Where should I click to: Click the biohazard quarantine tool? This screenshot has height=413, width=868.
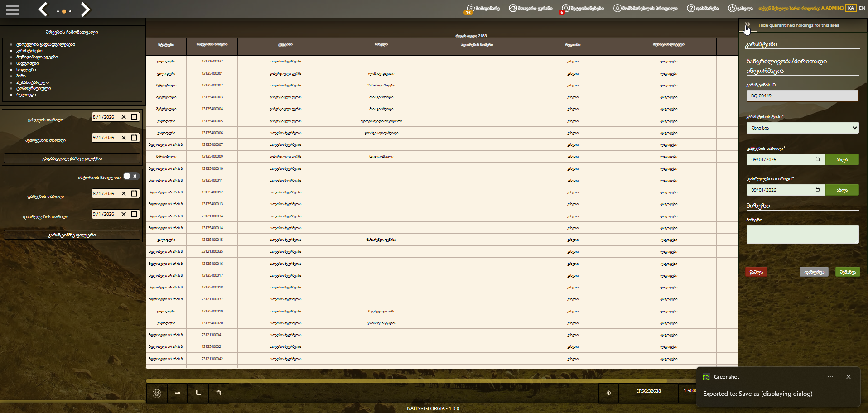tap(157, 393)
